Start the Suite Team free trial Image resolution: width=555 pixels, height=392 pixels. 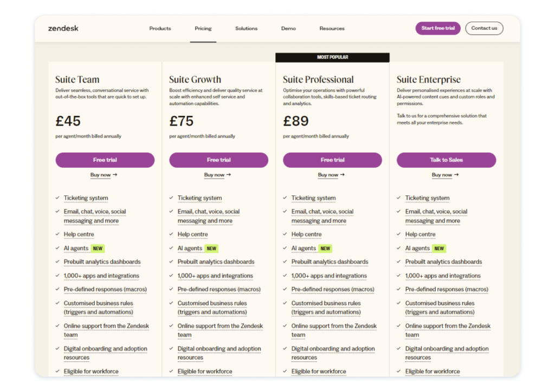(105, 160)
